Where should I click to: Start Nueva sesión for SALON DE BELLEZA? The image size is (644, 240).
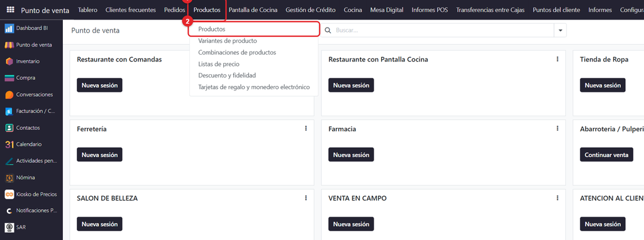pos(99,224)
